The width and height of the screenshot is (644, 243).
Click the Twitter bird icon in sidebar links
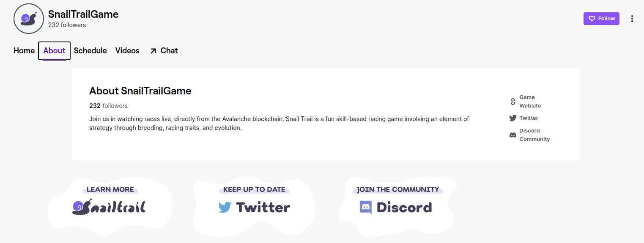click(513, 118)
